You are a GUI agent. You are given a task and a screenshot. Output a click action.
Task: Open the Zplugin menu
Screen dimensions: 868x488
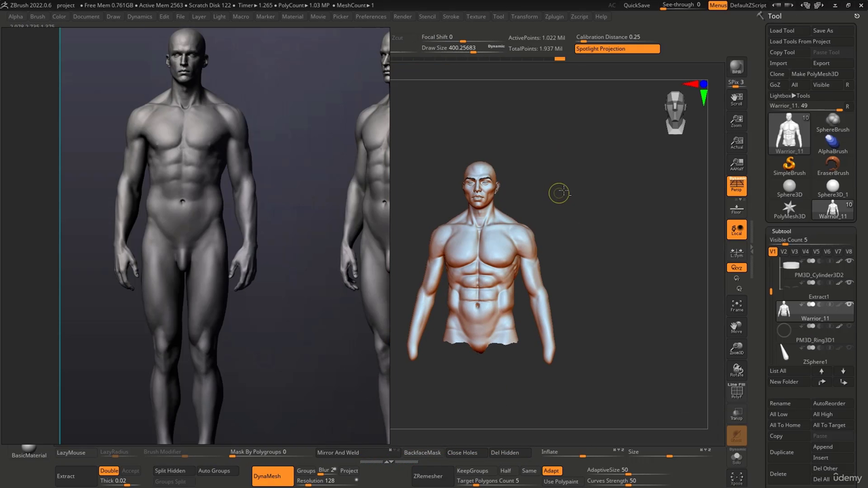coord(554,16)
